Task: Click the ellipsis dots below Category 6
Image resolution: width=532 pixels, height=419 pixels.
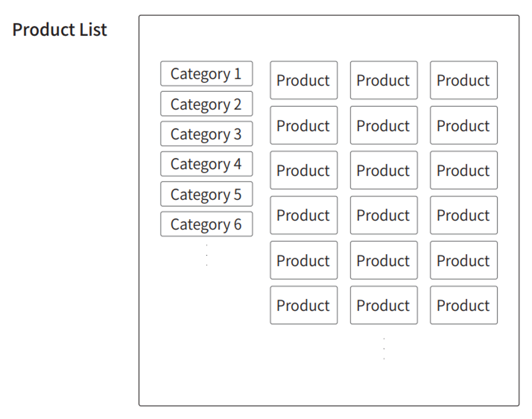Action: coord(207,255)
